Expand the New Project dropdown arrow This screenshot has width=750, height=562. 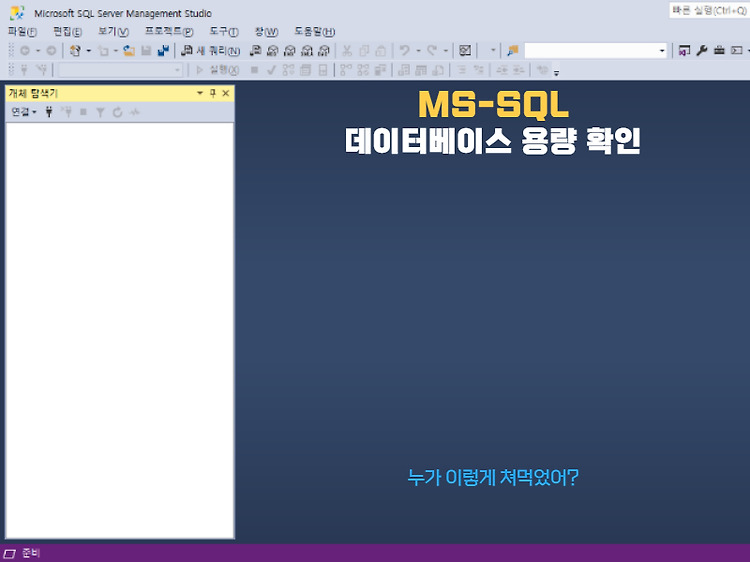click(x=88, y=50)
